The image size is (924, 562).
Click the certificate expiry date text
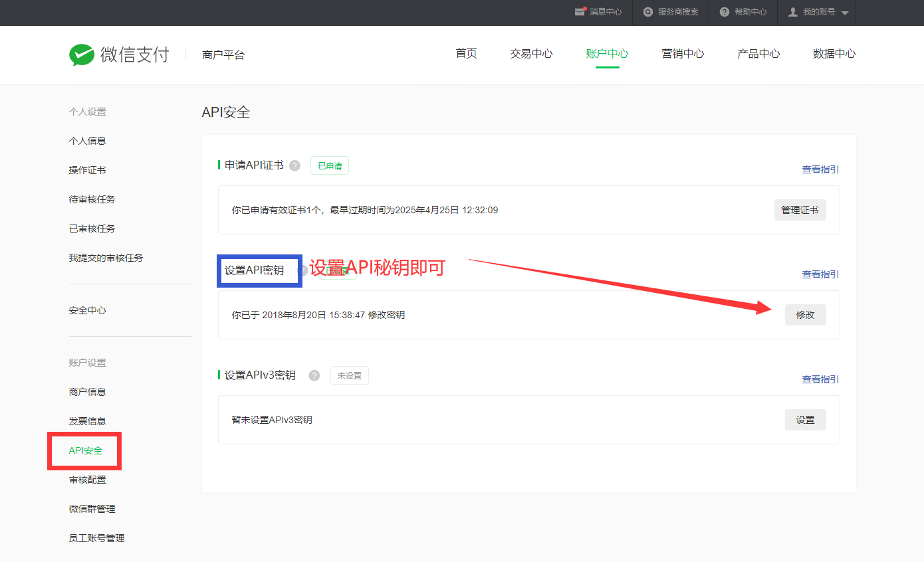click(x=365, y=210)
